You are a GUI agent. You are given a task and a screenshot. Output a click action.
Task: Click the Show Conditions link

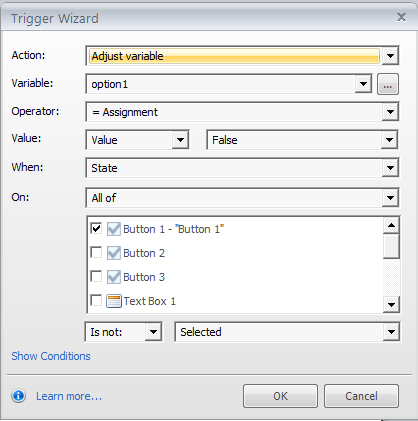(x=51, y=356)
